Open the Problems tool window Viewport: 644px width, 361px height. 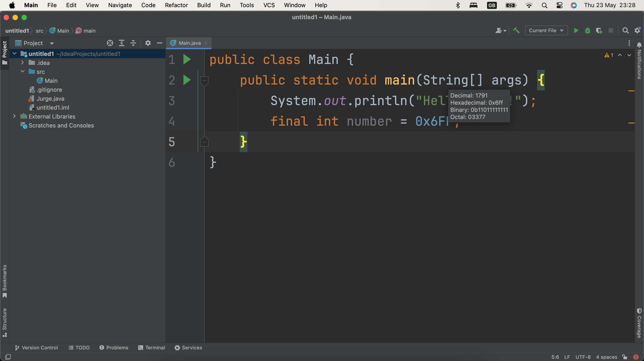point(114,348)
